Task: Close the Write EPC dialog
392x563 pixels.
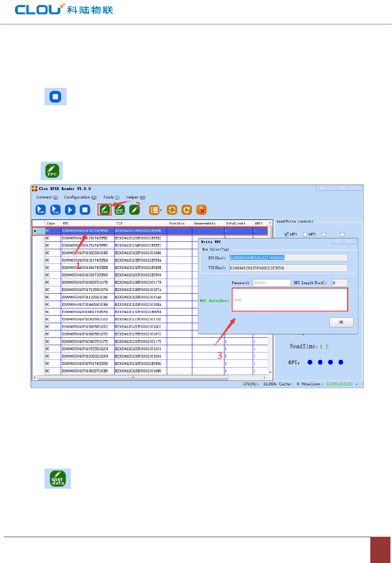Action: point(350,241)
